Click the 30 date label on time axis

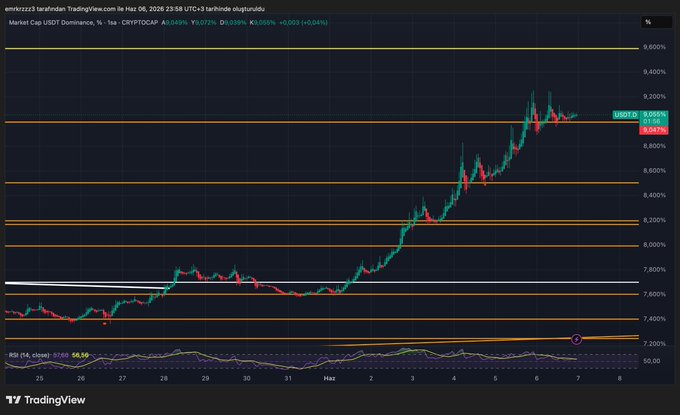click(246, 378)
